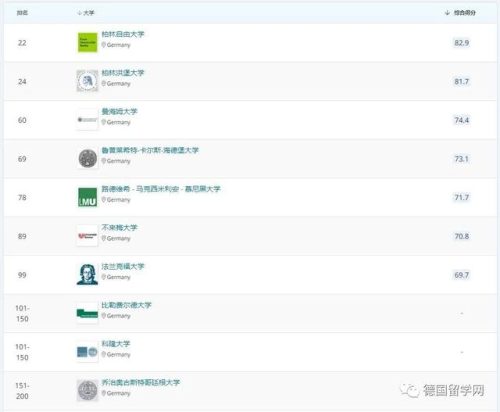The height and width of the screenshot is (412, 500).
Task: Click the Humboldt University Berlin seal logo
Action: coord(87,81)
